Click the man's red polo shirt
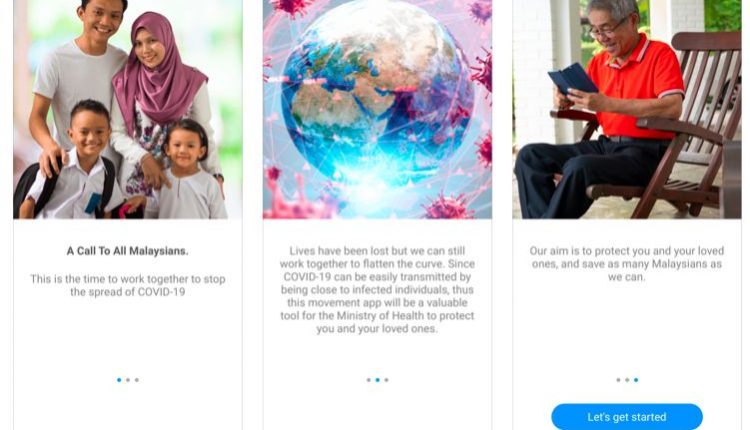 (x=636, y=88)
